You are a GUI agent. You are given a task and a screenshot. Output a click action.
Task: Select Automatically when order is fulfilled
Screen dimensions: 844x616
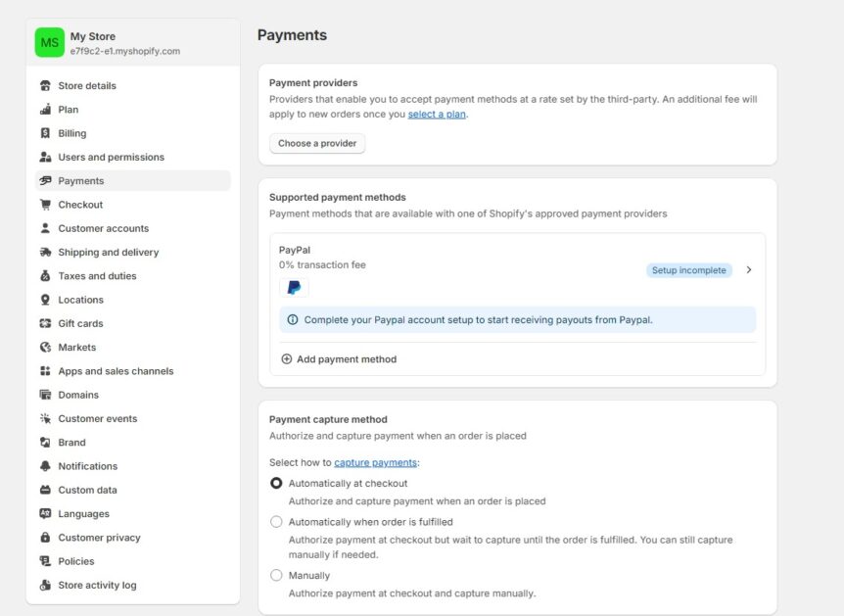276,522
